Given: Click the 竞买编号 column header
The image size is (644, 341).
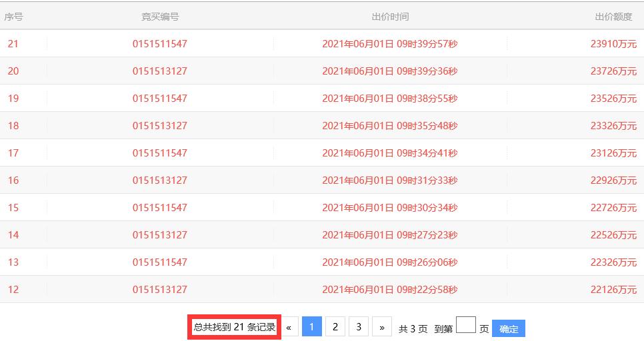Looking at the screenshot, I should [160, 17].
